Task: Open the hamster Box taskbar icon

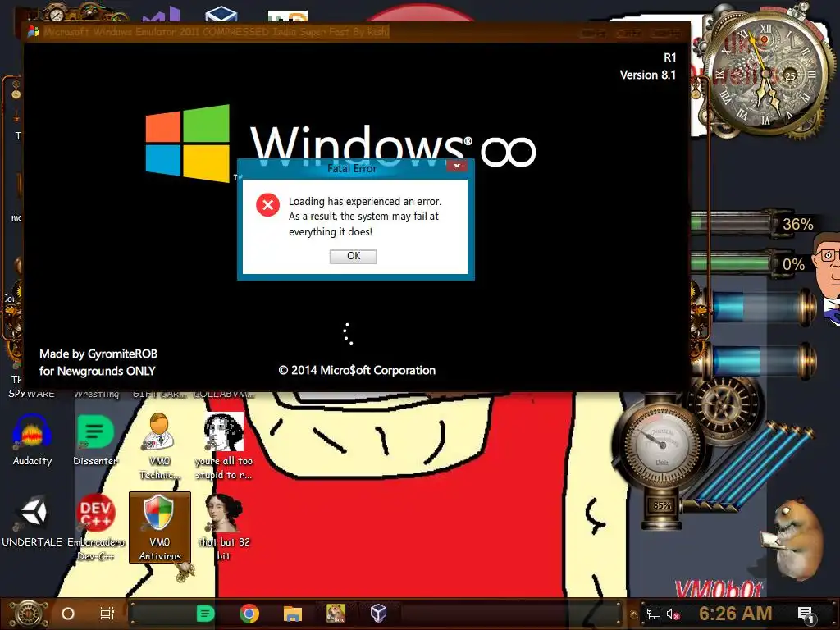Action: [336, 614]
